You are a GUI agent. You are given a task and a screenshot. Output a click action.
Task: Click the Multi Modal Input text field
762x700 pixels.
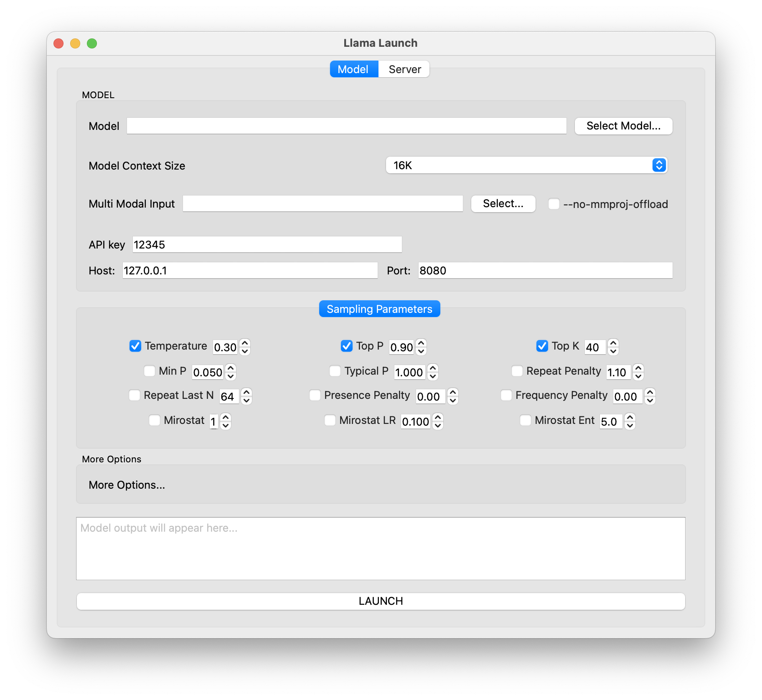click(323, 204)
